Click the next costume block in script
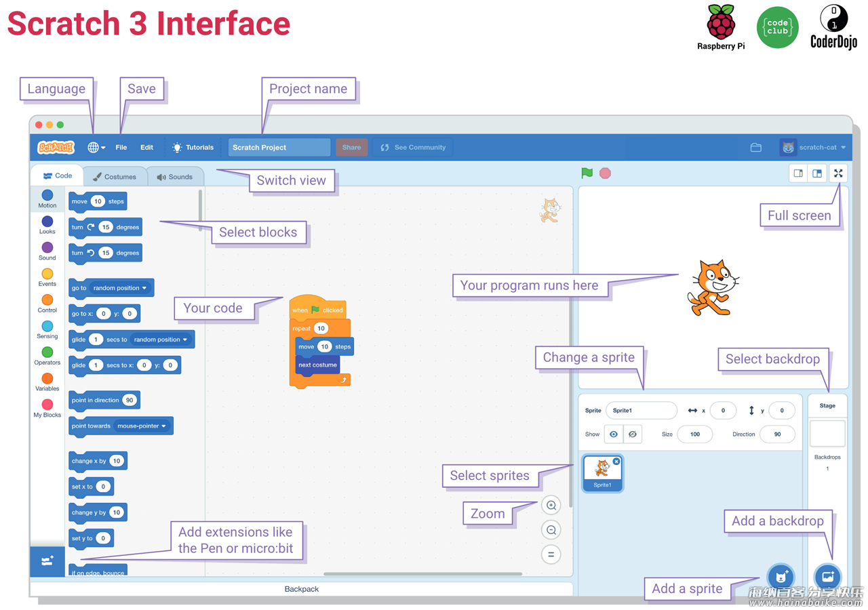 (317, 365)
